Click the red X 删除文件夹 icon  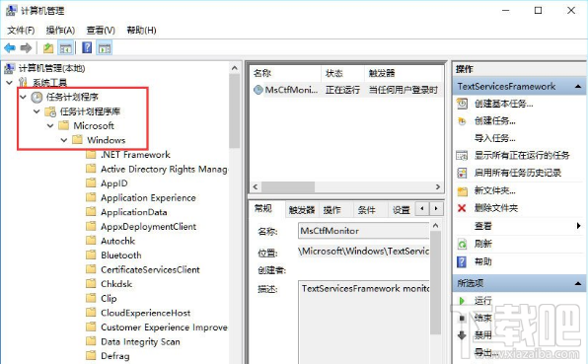tap(462, 208)
